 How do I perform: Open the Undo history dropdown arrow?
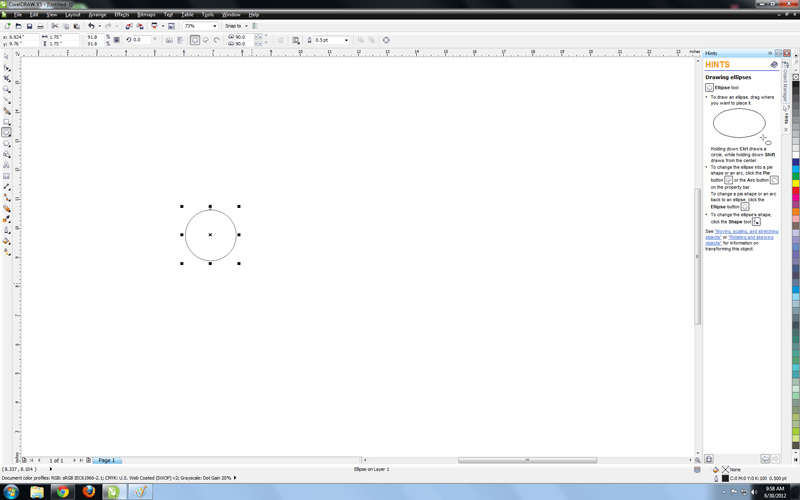[x=99, y=26]
